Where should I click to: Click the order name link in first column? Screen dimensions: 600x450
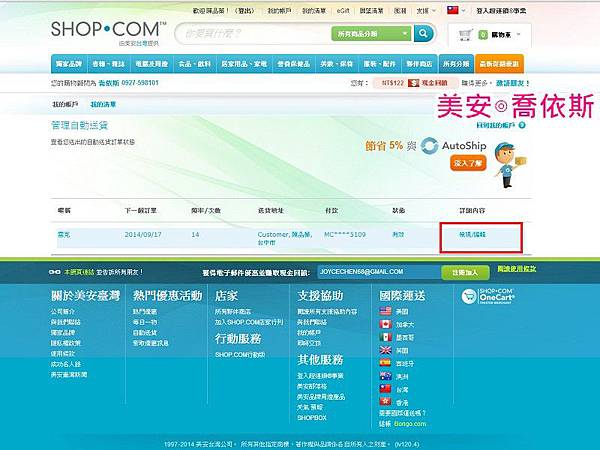[64, 234]
